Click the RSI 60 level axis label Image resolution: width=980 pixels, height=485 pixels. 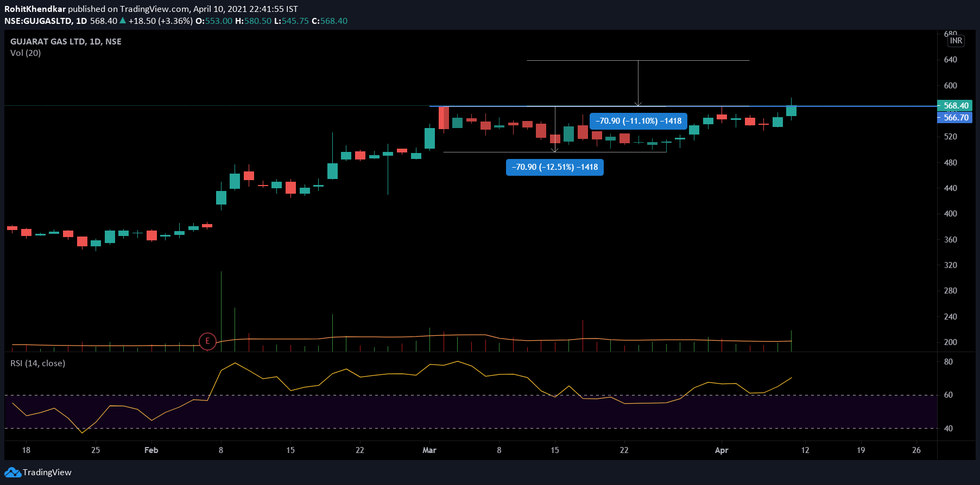pyautogui.click(x=949, y=395)
